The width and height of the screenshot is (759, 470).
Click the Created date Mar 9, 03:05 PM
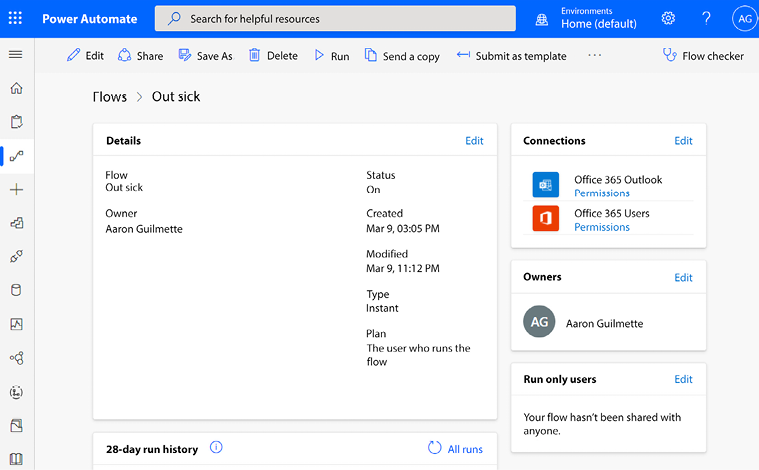403,228
